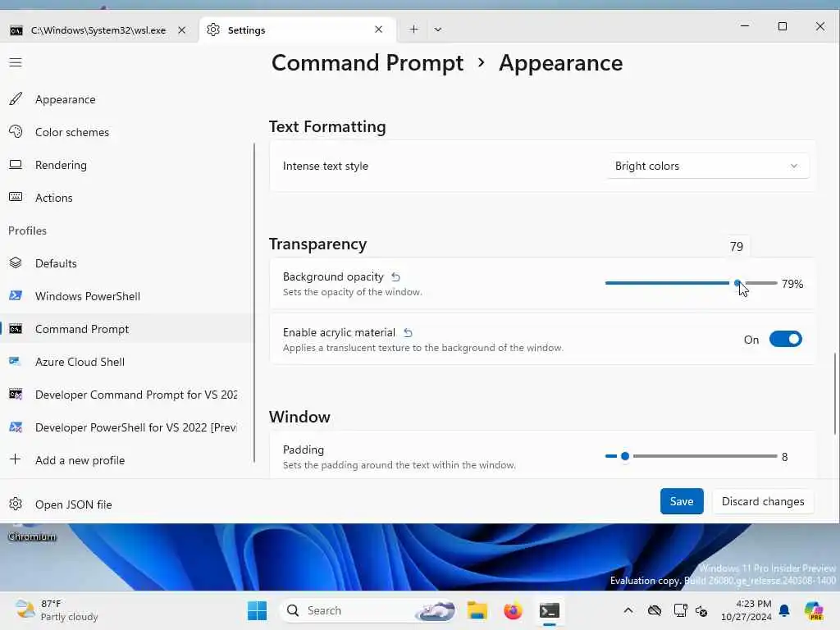Open the hamburger navigation menu
The image size is (840, 630).
click(x=16, y=62)
